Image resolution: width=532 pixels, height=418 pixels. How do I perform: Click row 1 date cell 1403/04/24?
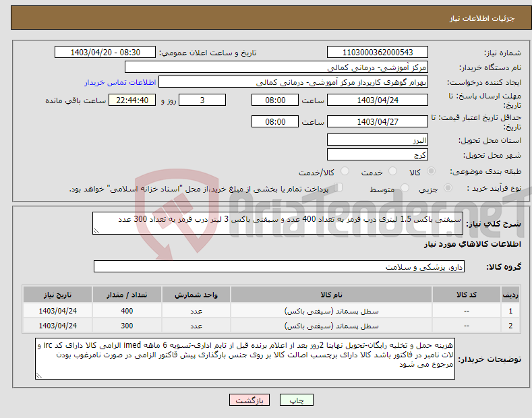coord(57,311)
